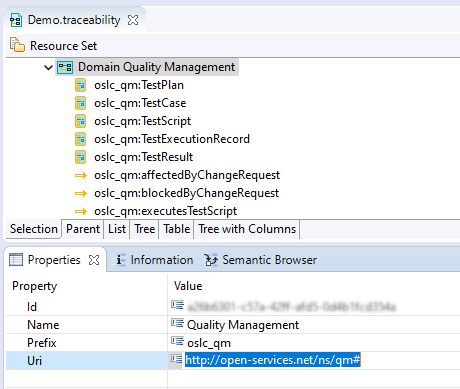Click the oslc_qm:TestExecutionRecord resource icon
The height and width of the screenshot is (389, 460).
pyautogui.click(x=80, y=139)
